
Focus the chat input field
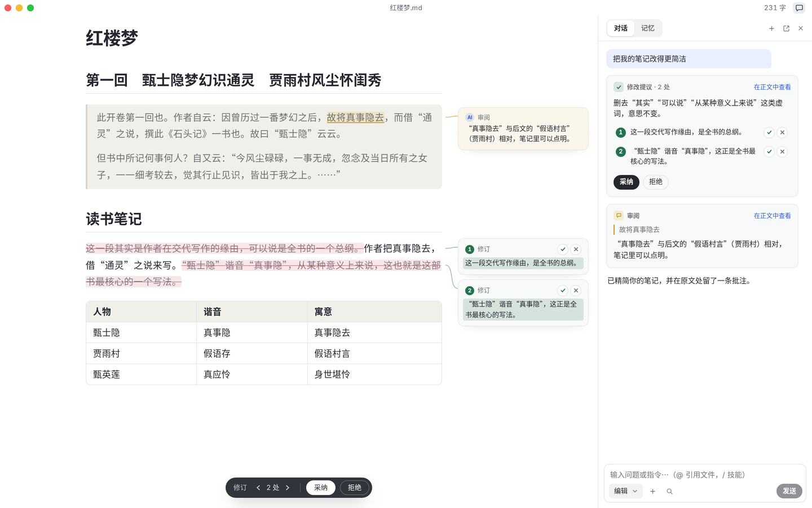(x=705, y=475)
